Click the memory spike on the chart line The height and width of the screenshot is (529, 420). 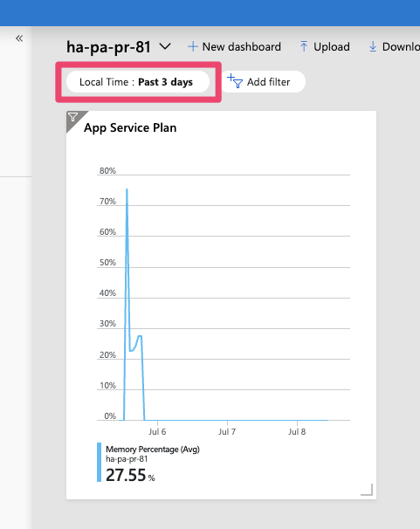tap(127, 189)
